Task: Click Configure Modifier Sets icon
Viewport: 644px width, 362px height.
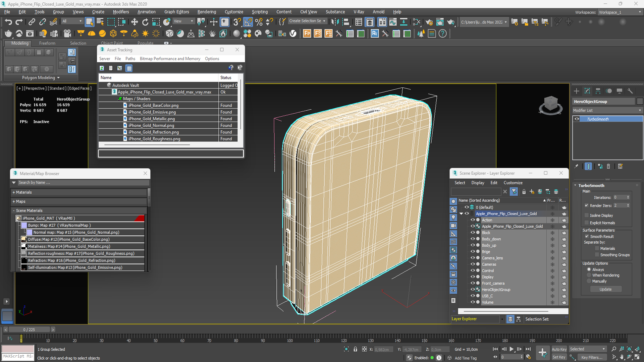Action: click(x=620, y=166)
